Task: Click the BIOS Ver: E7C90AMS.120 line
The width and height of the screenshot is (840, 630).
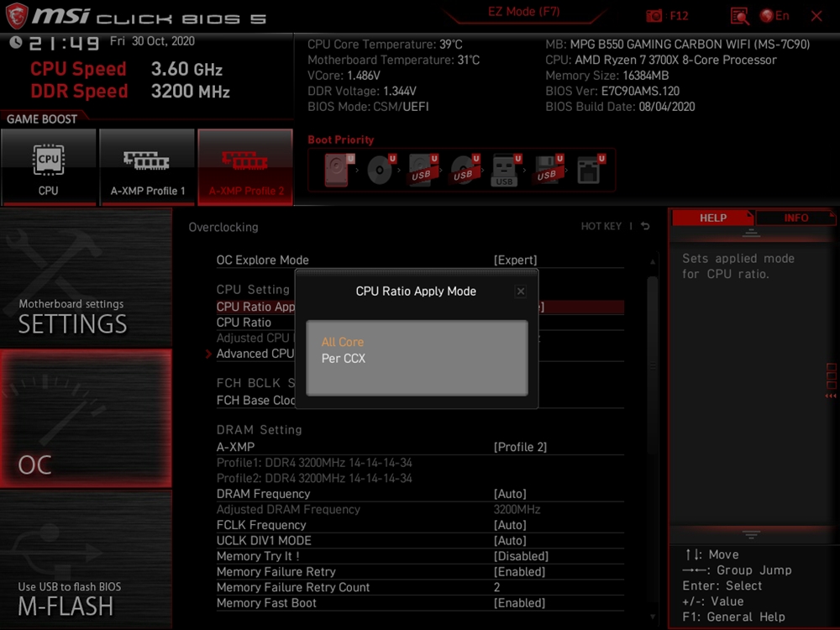Action: tap(612, 91)
